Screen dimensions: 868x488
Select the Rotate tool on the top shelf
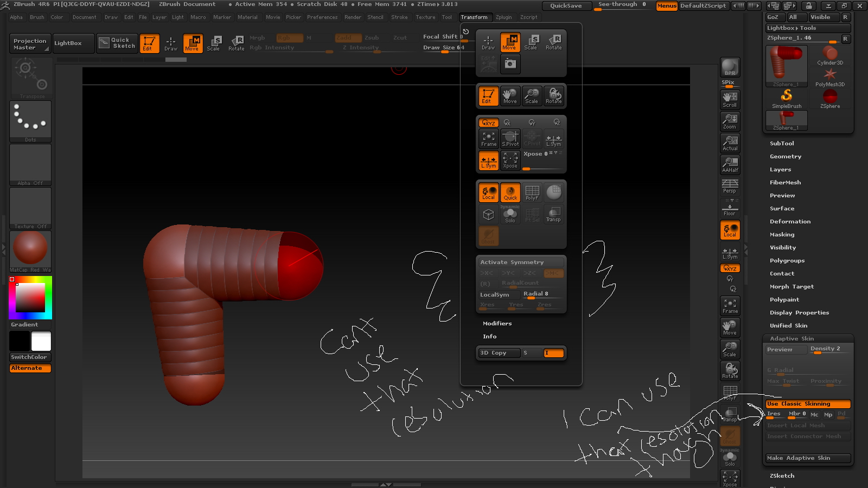point(237,43)
